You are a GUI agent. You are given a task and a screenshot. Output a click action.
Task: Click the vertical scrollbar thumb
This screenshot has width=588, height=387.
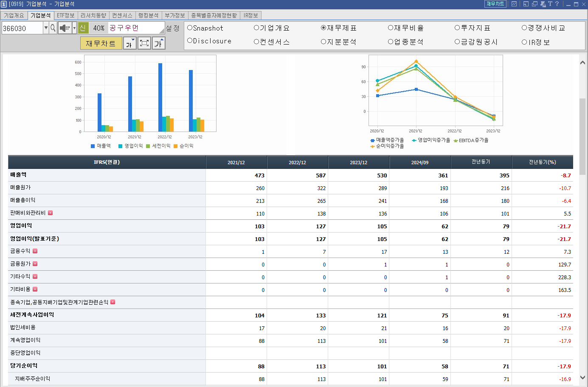(x=582, y=136)
